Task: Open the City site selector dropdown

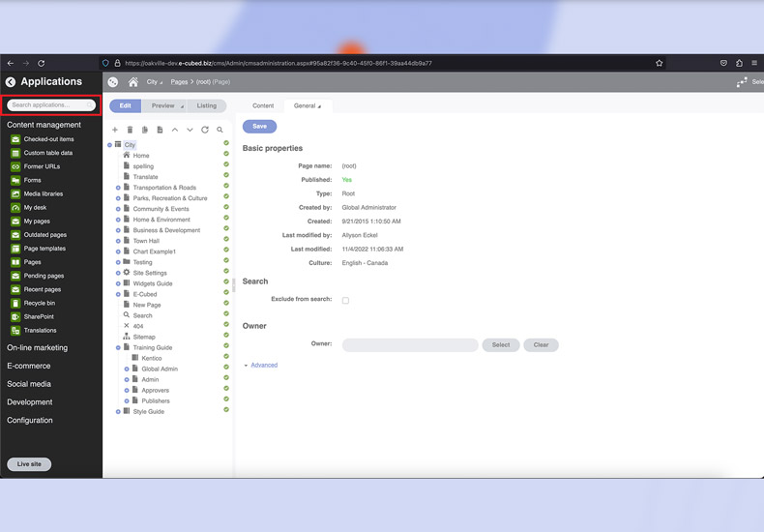Action: pyautogui.click(x=155, y=82)
